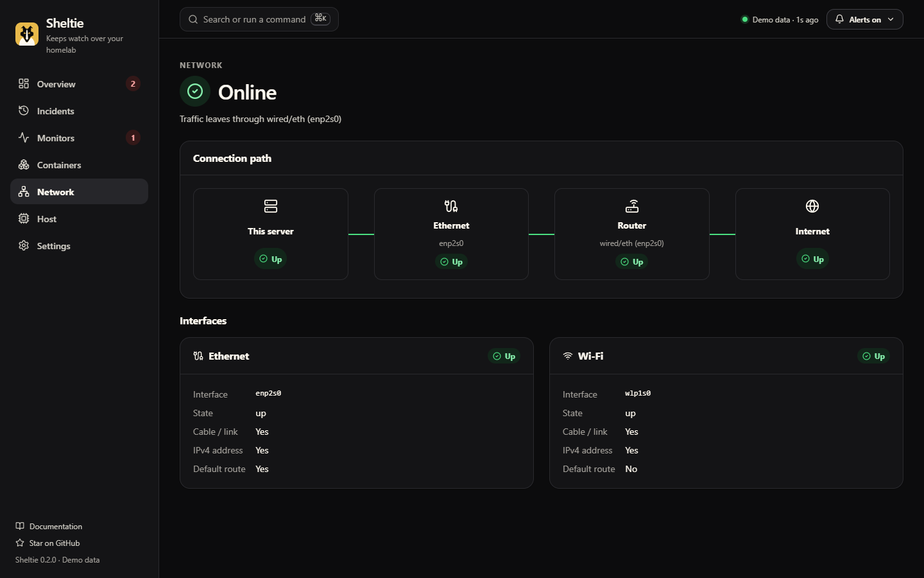The height and width of the screenshot is (578, 924).
Task: Open the Incidents page
Action: tap(79, 110)
